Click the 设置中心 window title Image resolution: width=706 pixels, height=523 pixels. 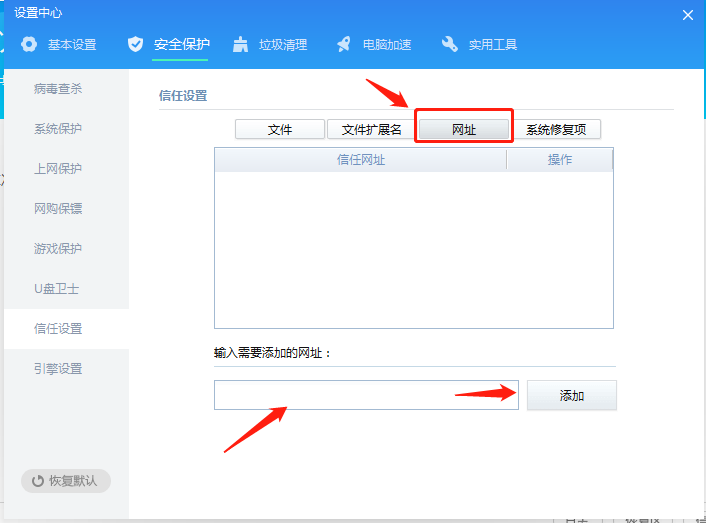(38, 13)
